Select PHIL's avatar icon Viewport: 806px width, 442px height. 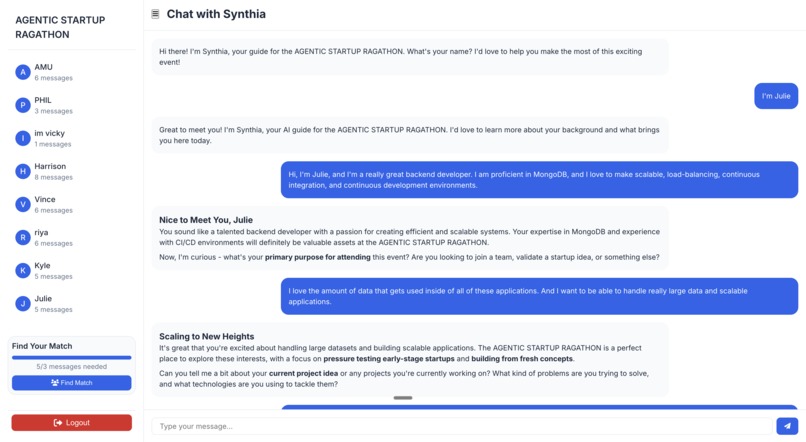pos(23,105)
